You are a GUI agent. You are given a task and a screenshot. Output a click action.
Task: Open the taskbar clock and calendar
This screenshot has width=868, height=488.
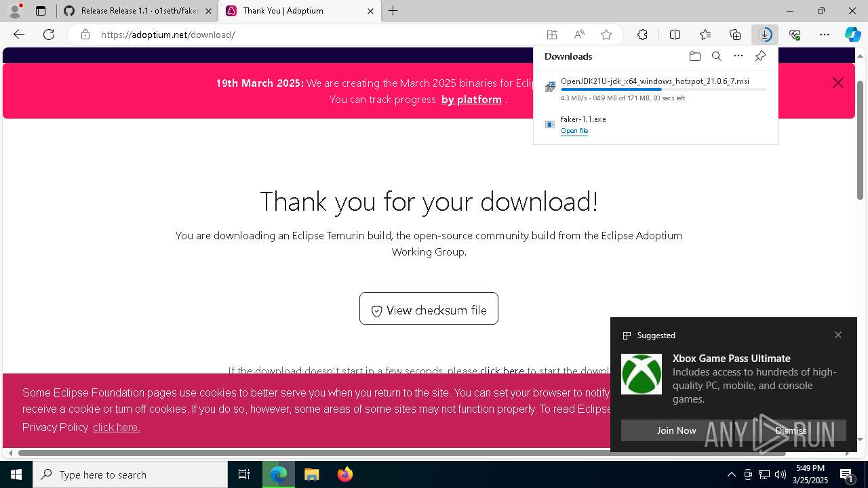[811, 474]
